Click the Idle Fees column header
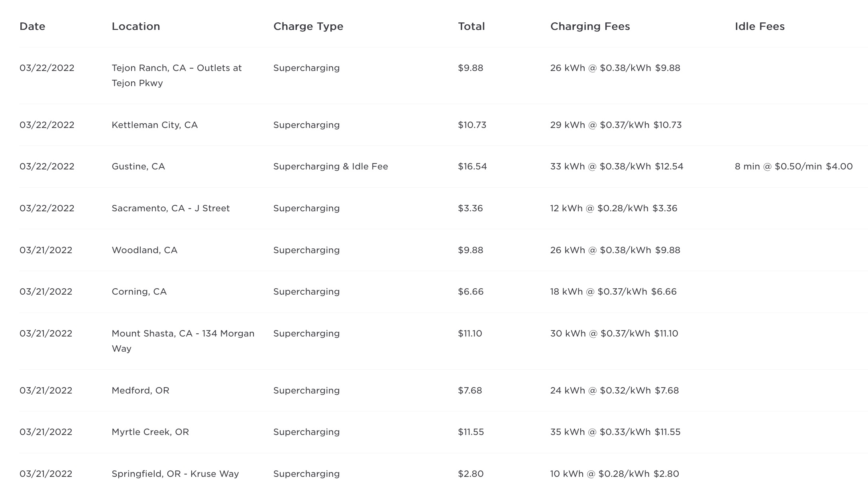Viewport: 868px width, 488px height. pyautogui.click(x=759, y=26)
